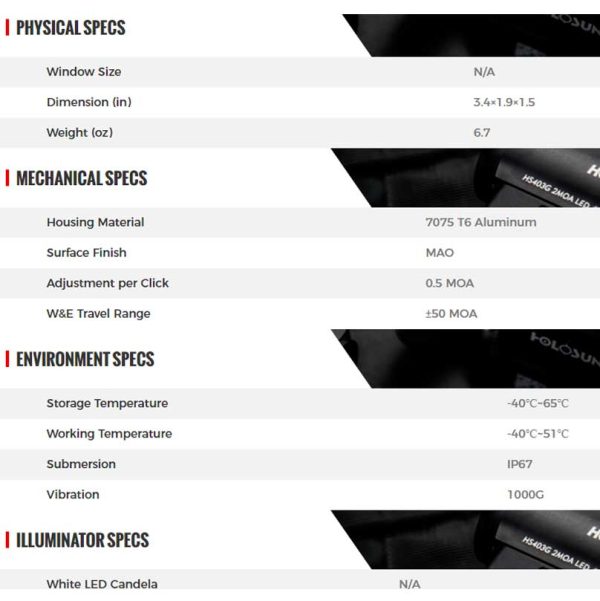Click the Illuminator Specs heading

pyautogui.click(x=82, y=540)
